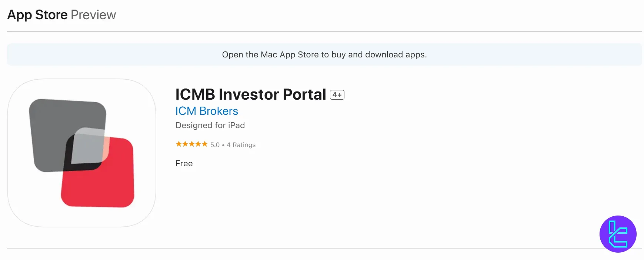Click the fifth orange rating star

point(204,144)
